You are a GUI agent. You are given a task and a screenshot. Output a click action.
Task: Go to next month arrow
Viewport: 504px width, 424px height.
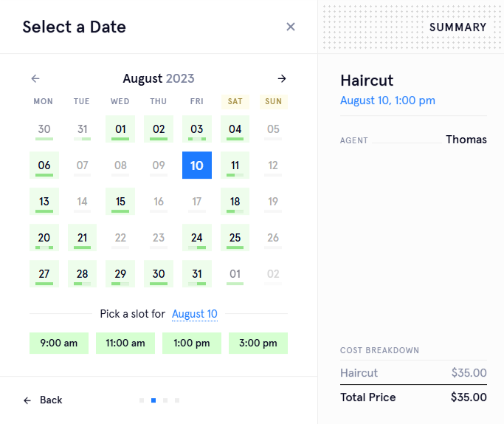pos(282,78)
